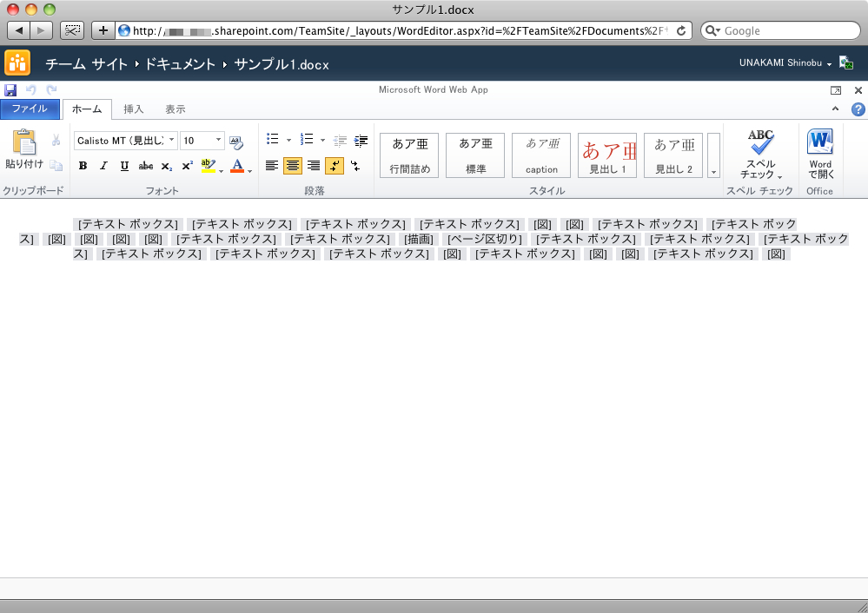Center align the paragraph
This screenshot has height=613, width=868.
click(x=292, y=166)
